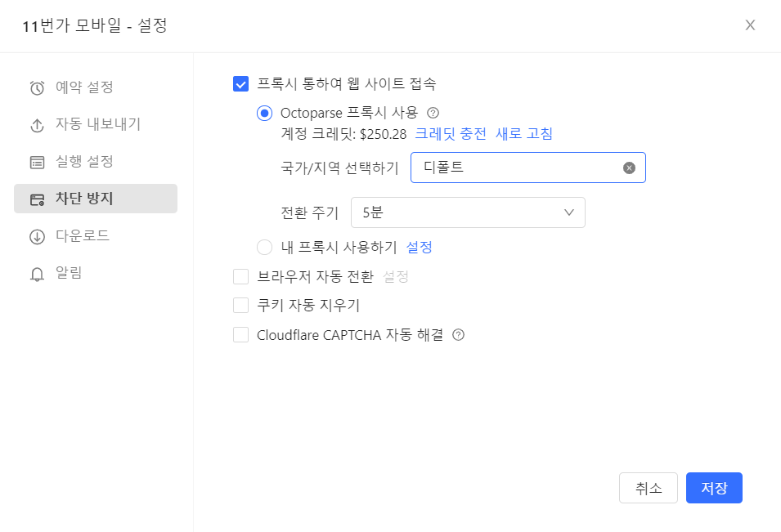Click the upload icon for 자동 내보내기

[37, 125]
